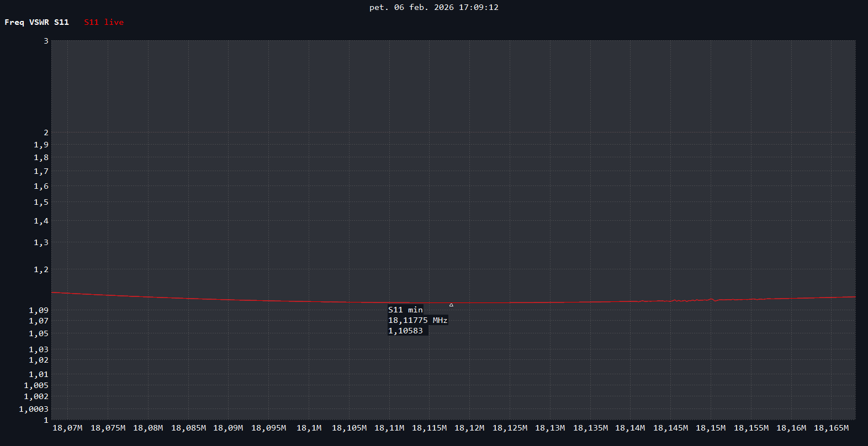Click the VSWR 2 axis label

pos(46,132)
